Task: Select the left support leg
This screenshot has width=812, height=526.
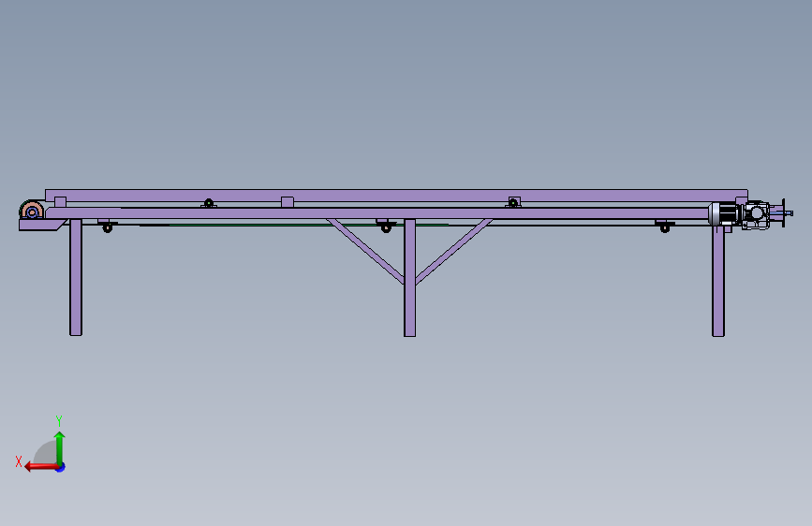Action: tap(76, 277)
